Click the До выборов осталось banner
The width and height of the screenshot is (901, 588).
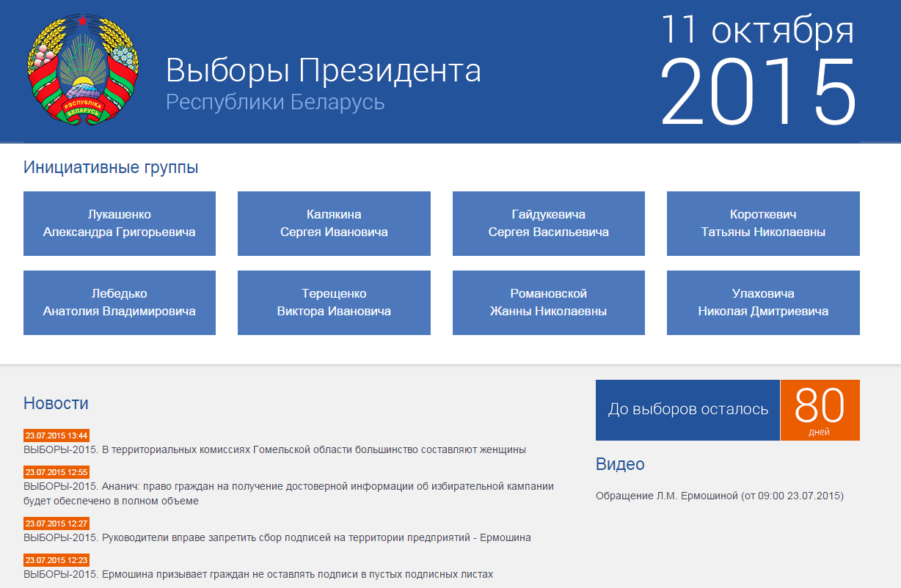(687, 410)
